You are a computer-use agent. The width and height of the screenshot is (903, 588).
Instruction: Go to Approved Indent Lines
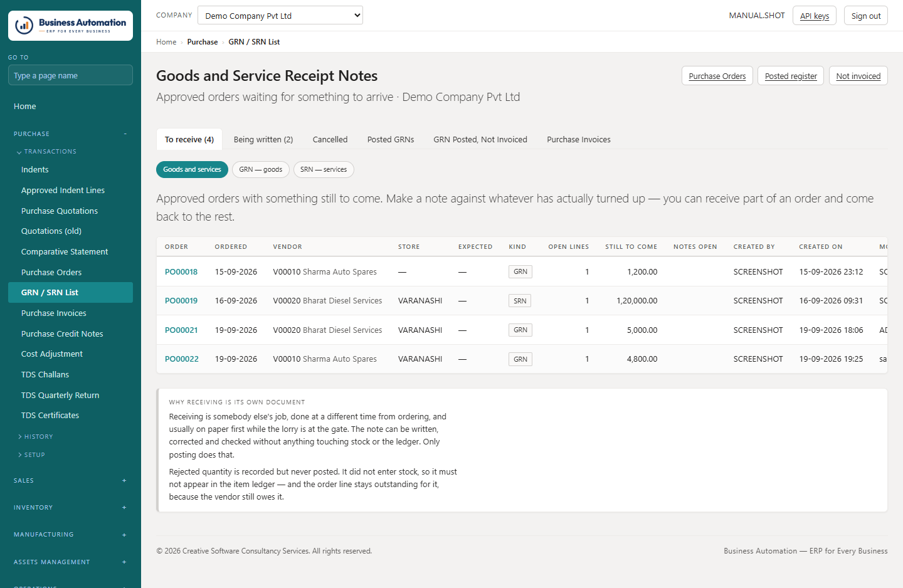[70, 191]
